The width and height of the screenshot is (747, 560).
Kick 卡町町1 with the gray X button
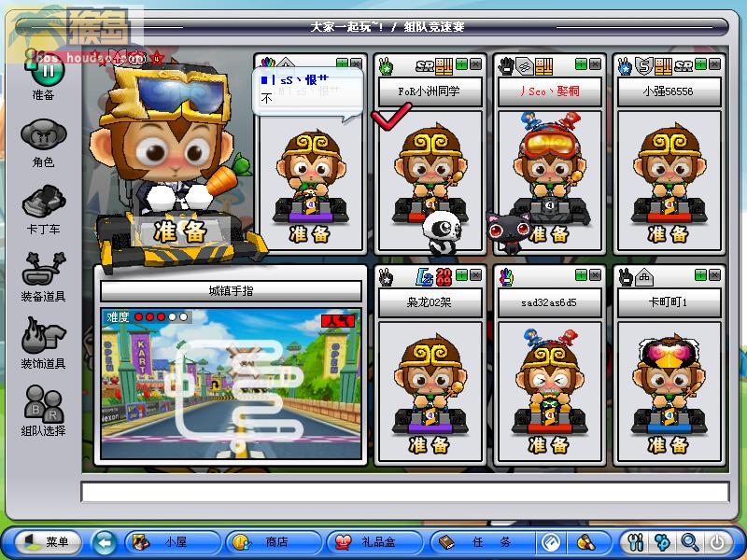[x=714, y=274]
